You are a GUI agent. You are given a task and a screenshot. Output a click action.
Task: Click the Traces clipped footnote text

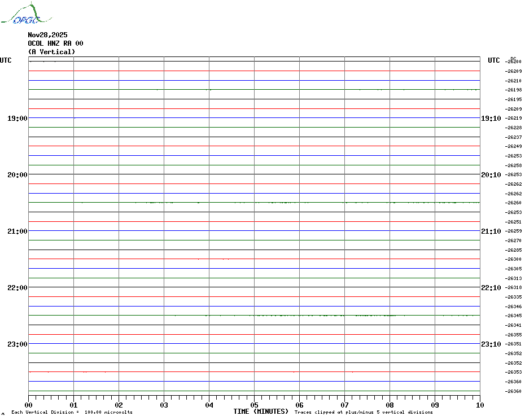(x=364, y=413)
